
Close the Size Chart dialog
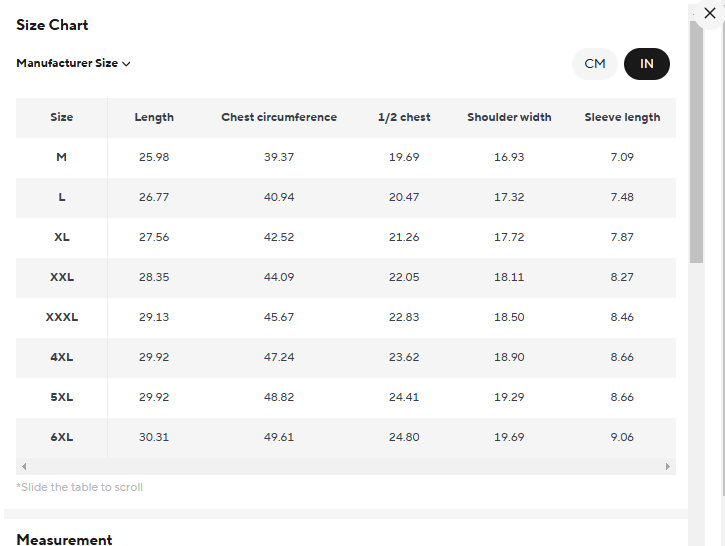click(710, 14)
